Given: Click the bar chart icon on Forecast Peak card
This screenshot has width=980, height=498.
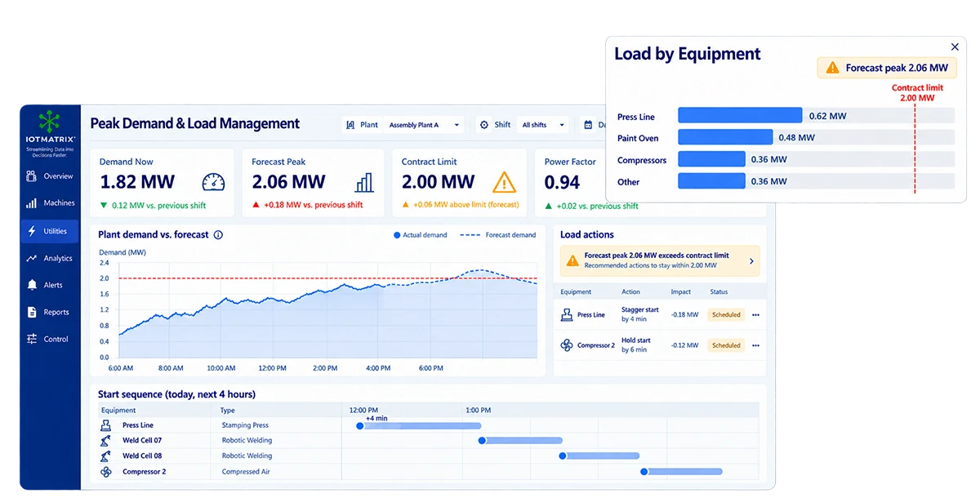Looking at the screenshot, I should coord(364,182).
